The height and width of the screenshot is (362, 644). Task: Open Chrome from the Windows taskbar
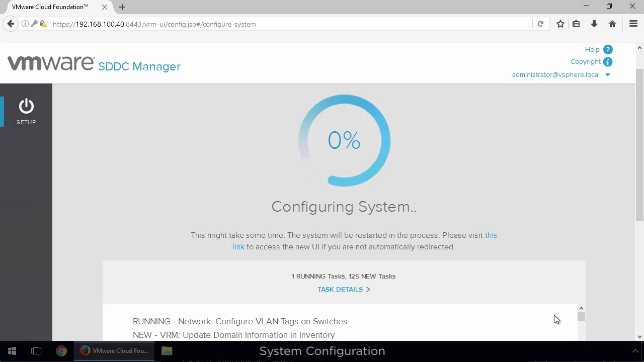coord(61,351)
